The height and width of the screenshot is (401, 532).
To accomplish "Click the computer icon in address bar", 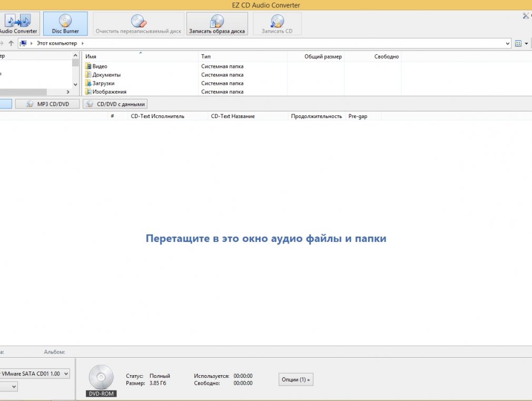I will pos(23,43).
